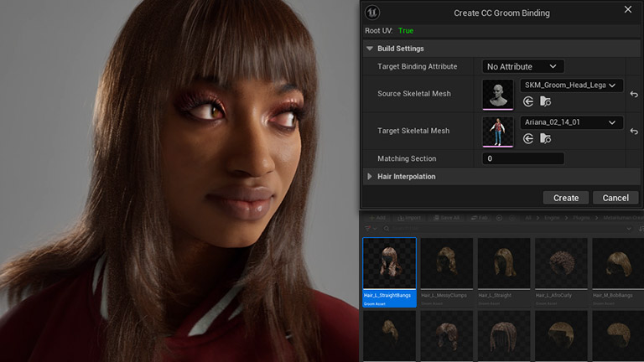Click the Source Skeletal Mesh head thumbnail
Image resolution: width=644 pixels, height=362 pixels.
pyautogui.click(x=498, y=94)
